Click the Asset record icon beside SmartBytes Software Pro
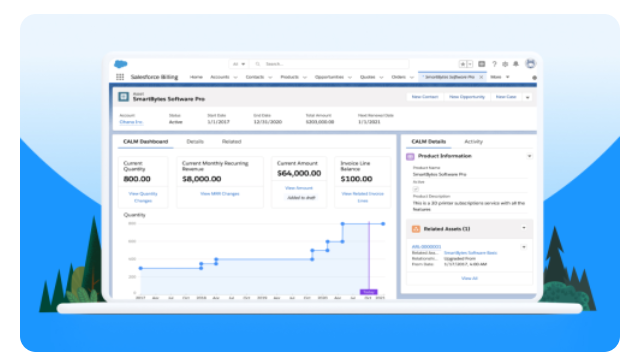 [124, 97]
